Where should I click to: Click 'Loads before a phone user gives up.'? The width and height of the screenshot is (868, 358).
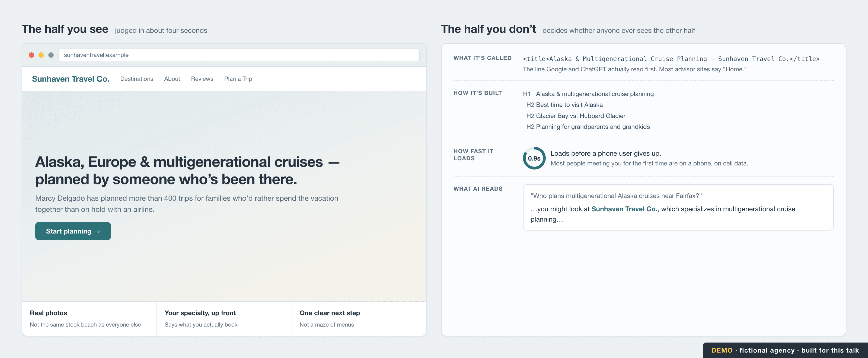point(606,154)
